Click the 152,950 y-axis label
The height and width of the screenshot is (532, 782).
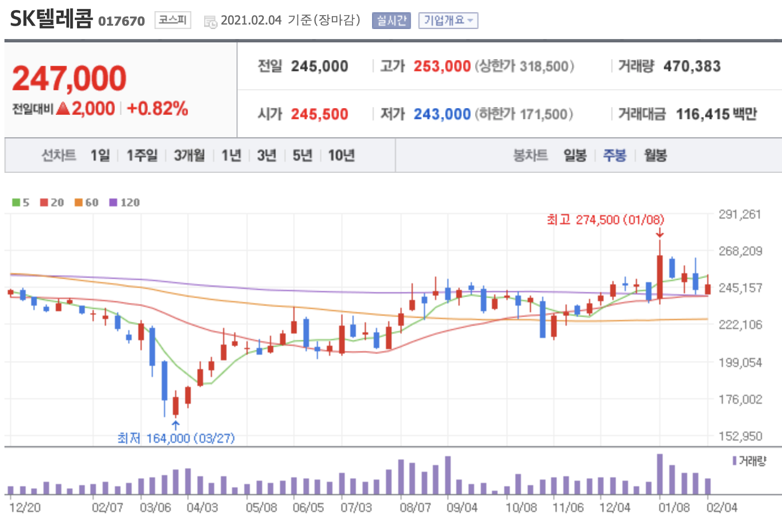click(740, 436)
